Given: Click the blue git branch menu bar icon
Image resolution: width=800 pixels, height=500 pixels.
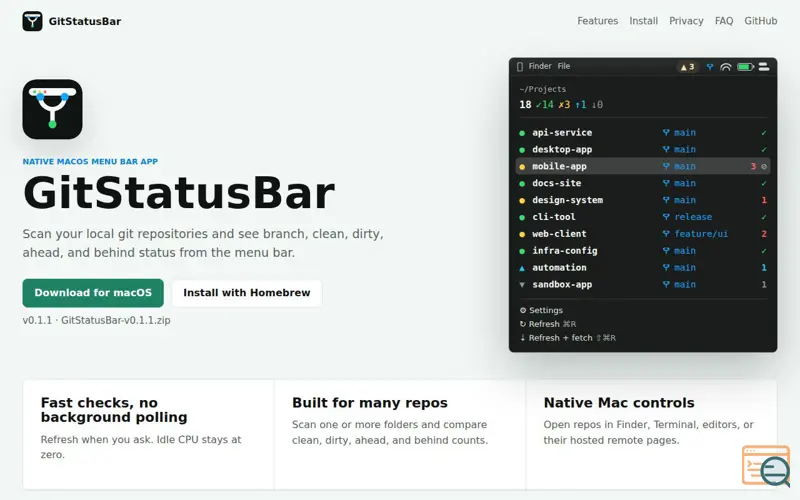Looking at the screenshot, I should tap(710, 67).
